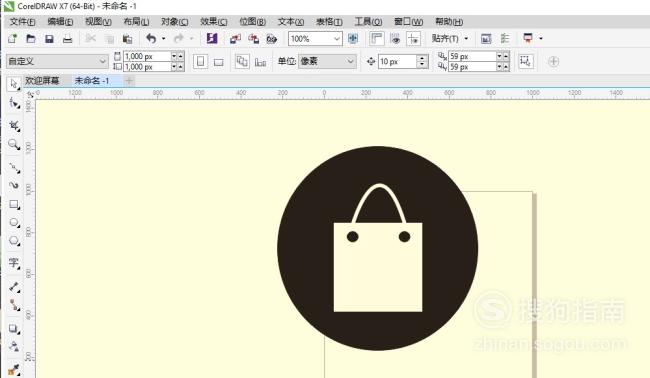650x378 pixels.
Task: Toggle the Current page layout button
Action: point(260,62)
